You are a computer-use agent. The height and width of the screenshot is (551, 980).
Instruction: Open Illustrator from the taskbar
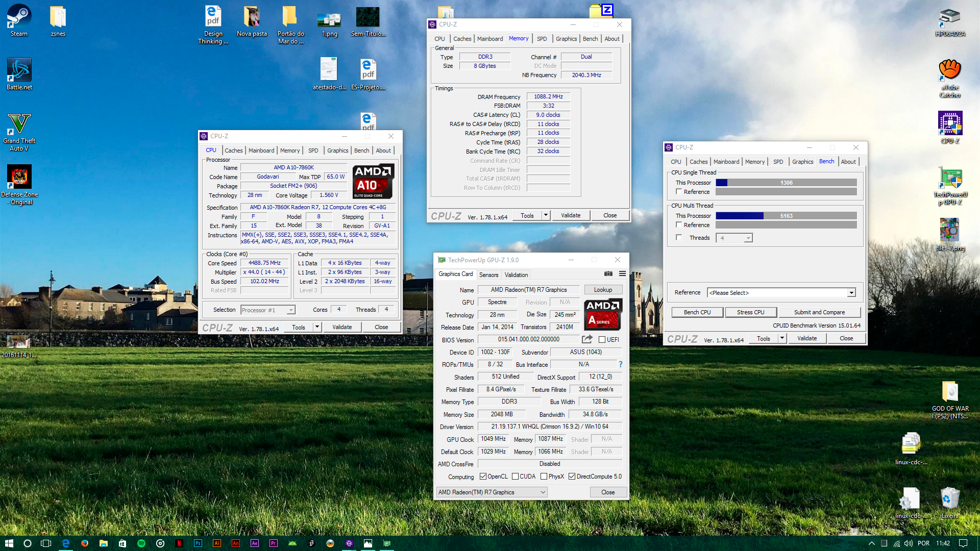pos(217,543)
